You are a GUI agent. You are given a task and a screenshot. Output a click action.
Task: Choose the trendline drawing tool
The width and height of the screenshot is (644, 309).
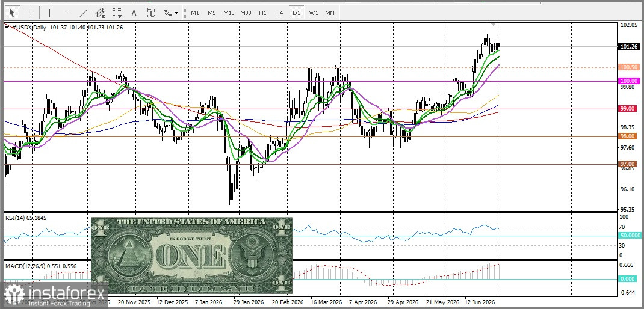click(x=84, y=13)
